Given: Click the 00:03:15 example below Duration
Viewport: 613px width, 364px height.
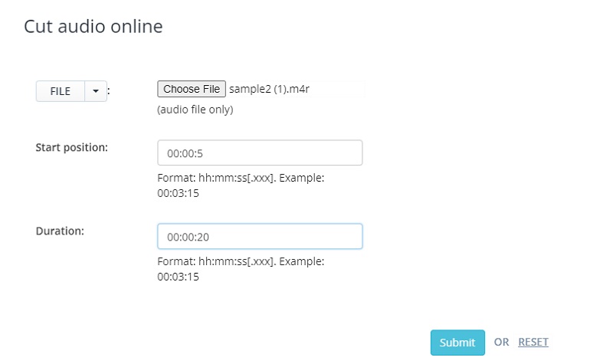Looking at the screenshot, I should pyautogui.click(x=178, y=277).
